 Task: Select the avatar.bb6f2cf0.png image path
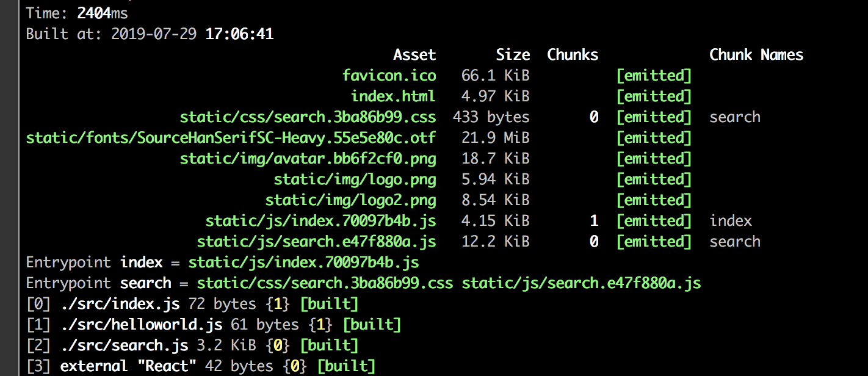coord(308,159)
